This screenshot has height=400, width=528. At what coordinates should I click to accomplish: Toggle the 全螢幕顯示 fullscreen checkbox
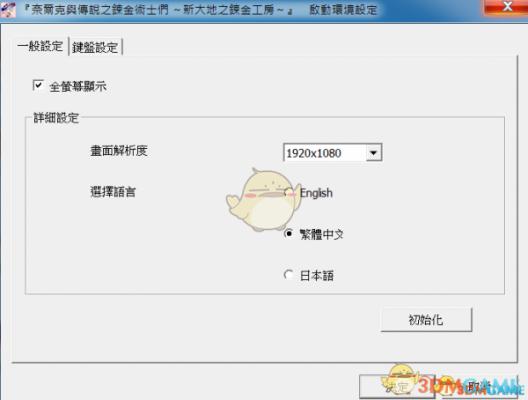point(38,85)
